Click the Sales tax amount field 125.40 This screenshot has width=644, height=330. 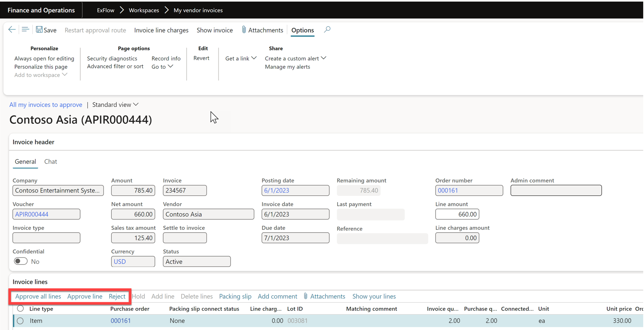(x=133, y=238)
